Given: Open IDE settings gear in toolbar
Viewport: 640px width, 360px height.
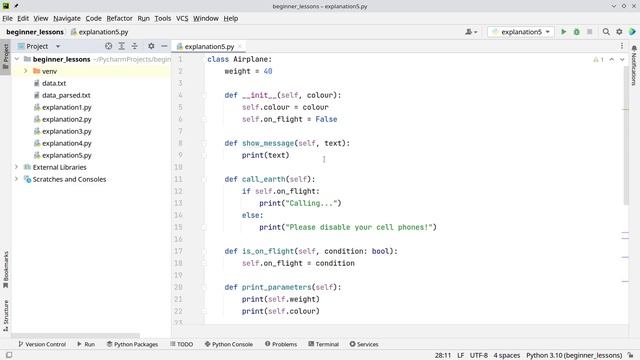Looking at the screenshot, I should coord(619,32).
